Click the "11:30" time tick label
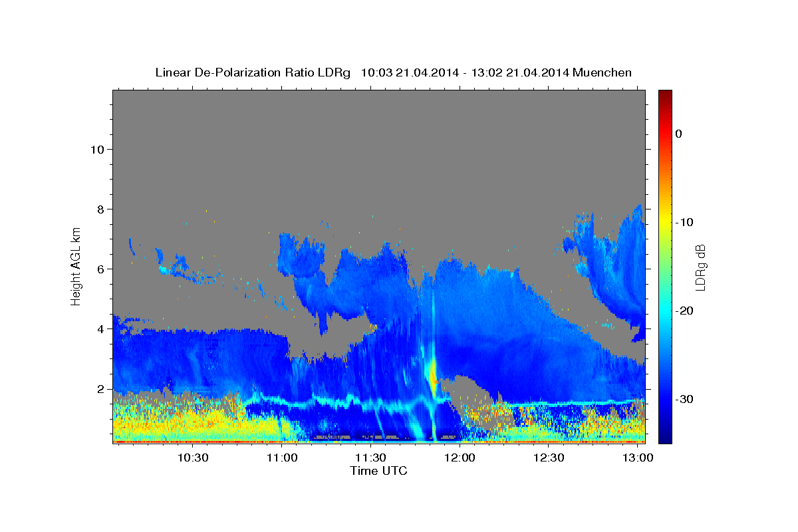This screenshot has height=532, width=798. [370, 458]
